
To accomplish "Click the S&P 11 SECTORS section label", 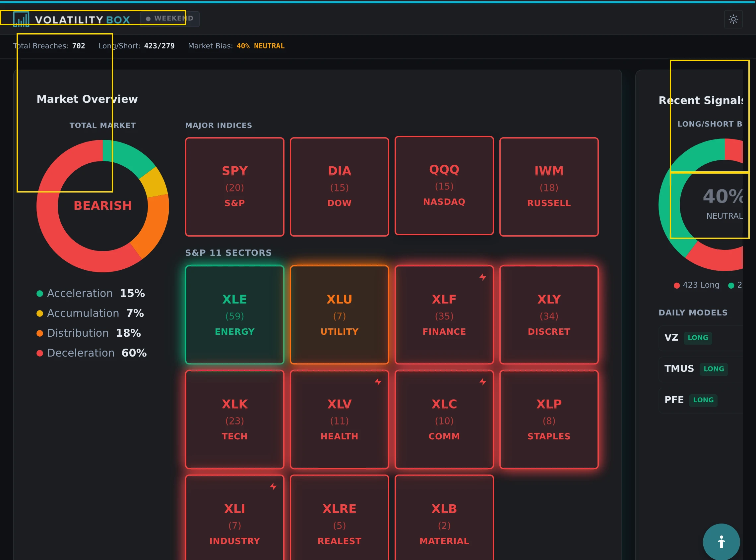I will coord(228,253).
